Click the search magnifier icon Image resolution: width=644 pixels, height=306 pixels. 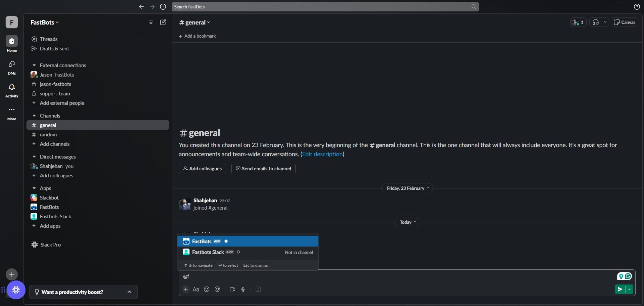474,7
